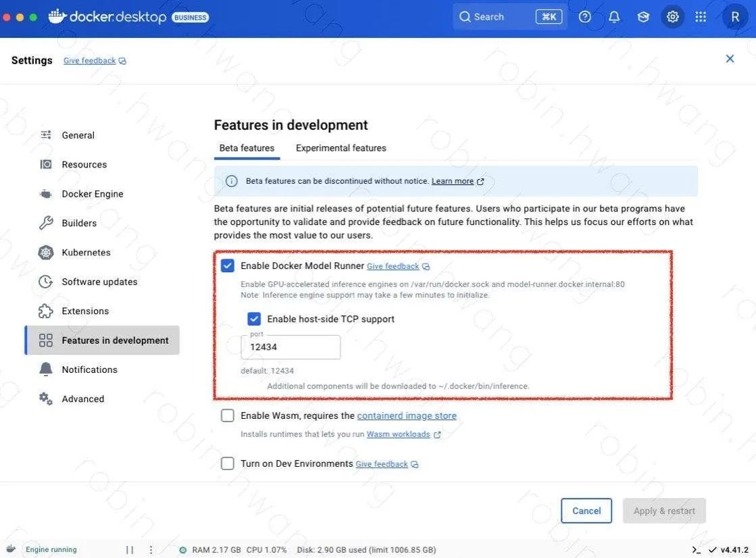Open Give feedback link for Model Runner

click(x=393, y=266)
